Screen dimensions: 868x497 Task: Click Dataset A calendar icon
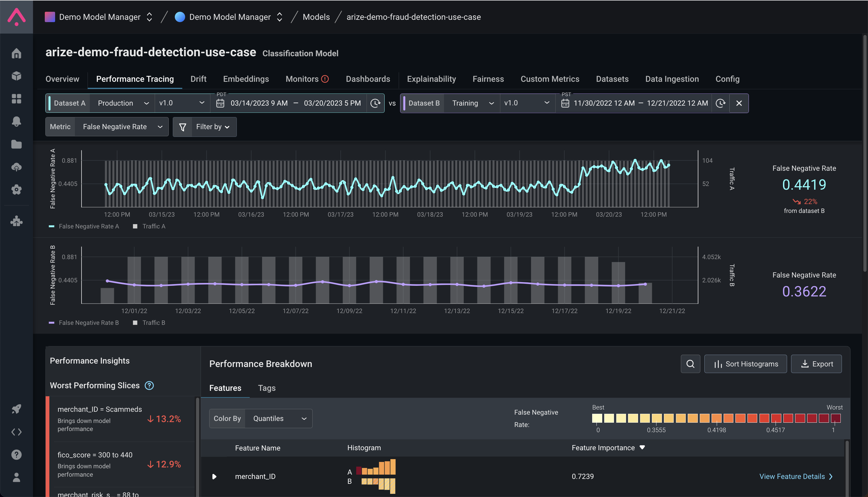click(x=220, y=103)
